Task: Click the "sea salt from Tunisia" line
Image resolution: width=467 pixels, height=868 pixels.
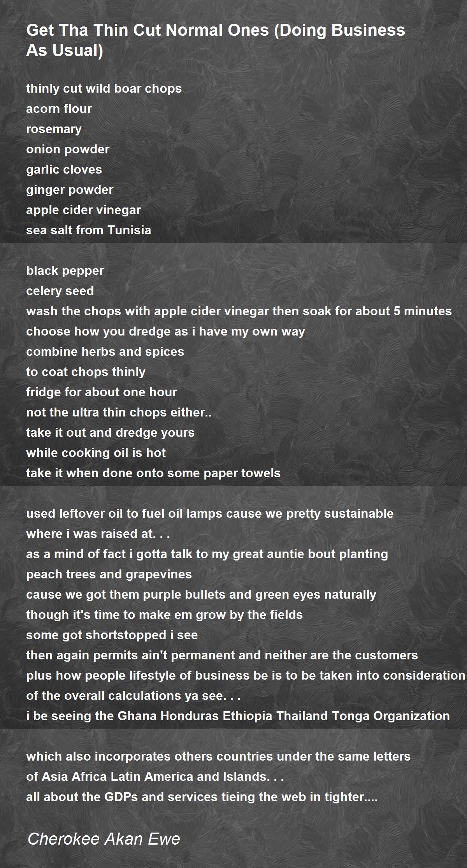Action: pos(89,230)
